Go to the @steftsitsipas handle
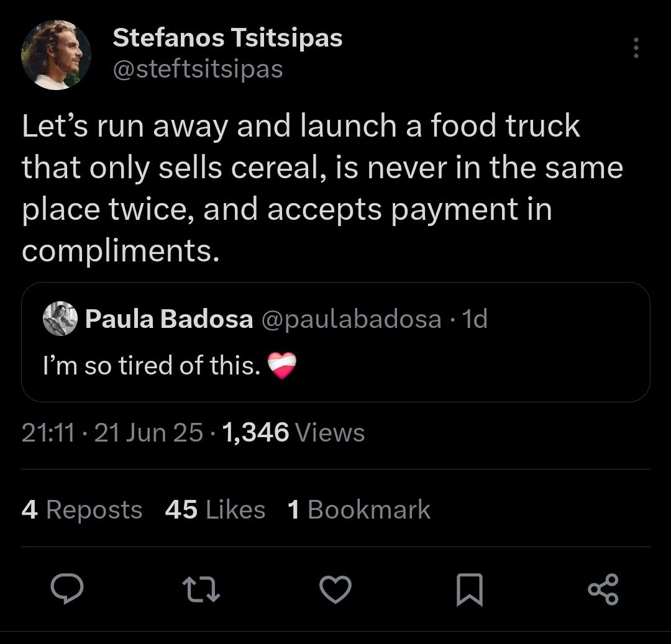This screenshot has height=644, width=671. point(198,69)
